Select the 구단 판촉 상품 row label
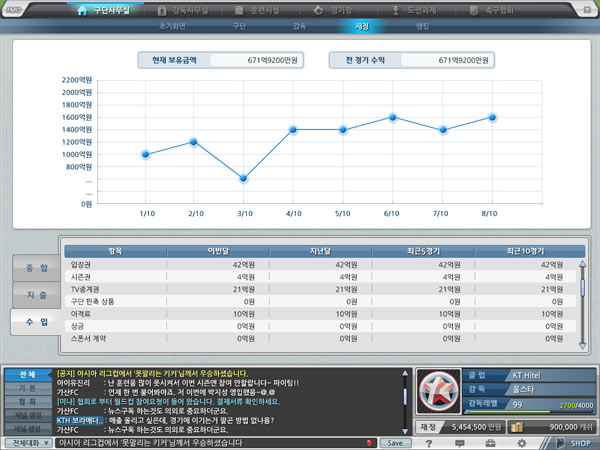Viewport: 600px width, 450px height. [x=92, y=302]
